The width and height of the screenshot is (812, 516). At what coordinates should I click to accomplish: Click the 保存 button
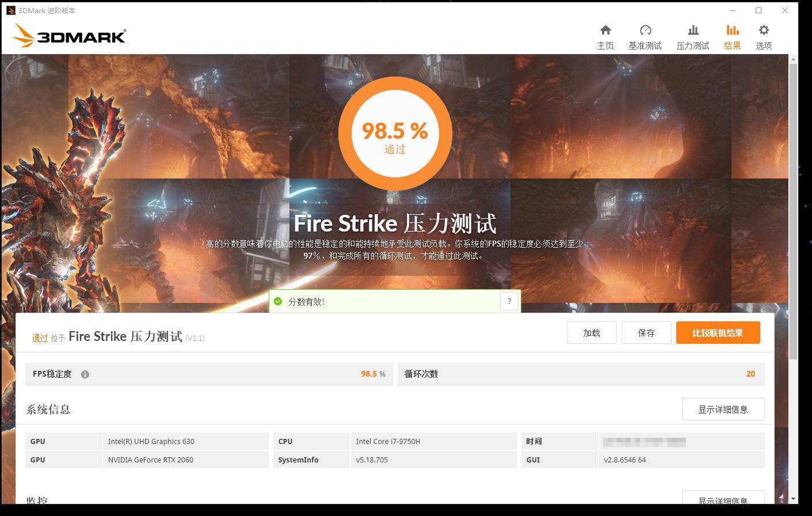[646, 333]
